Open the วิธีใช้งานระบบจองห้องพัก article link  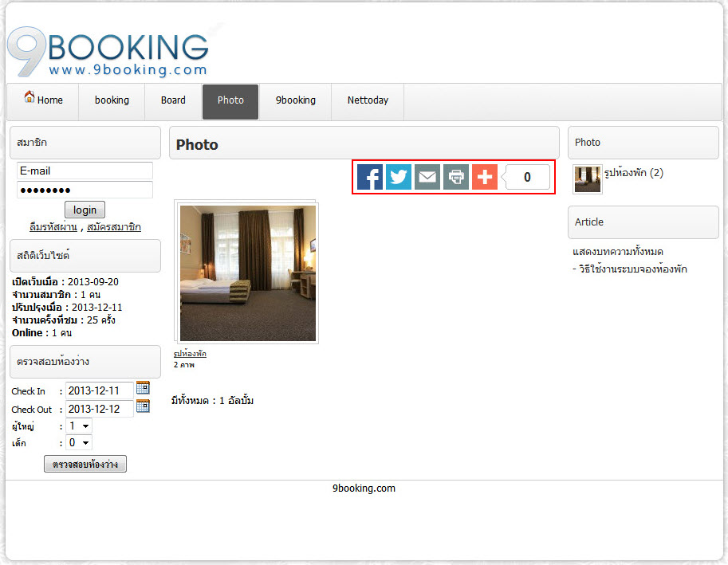point(633,269)
